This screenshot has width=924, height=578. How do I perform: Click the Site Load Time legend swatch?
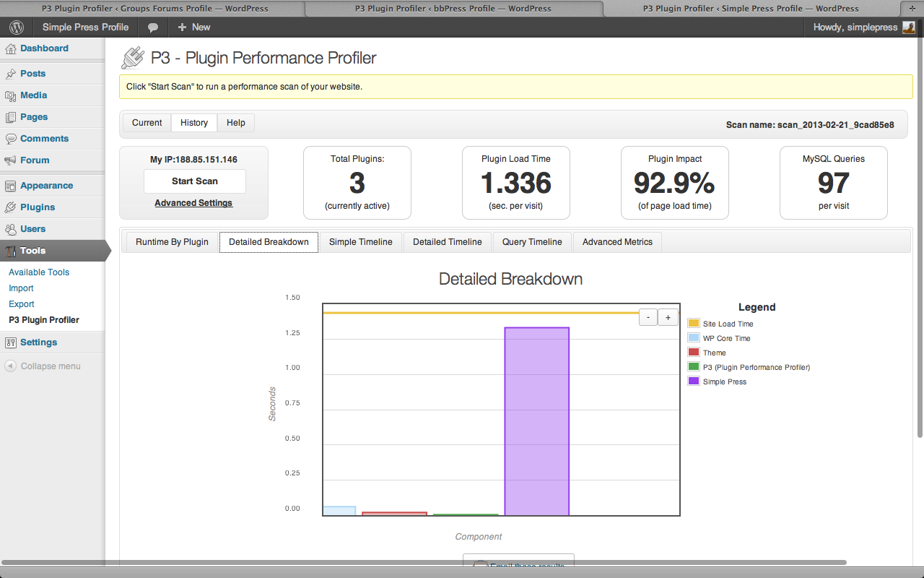click(694, 323)
